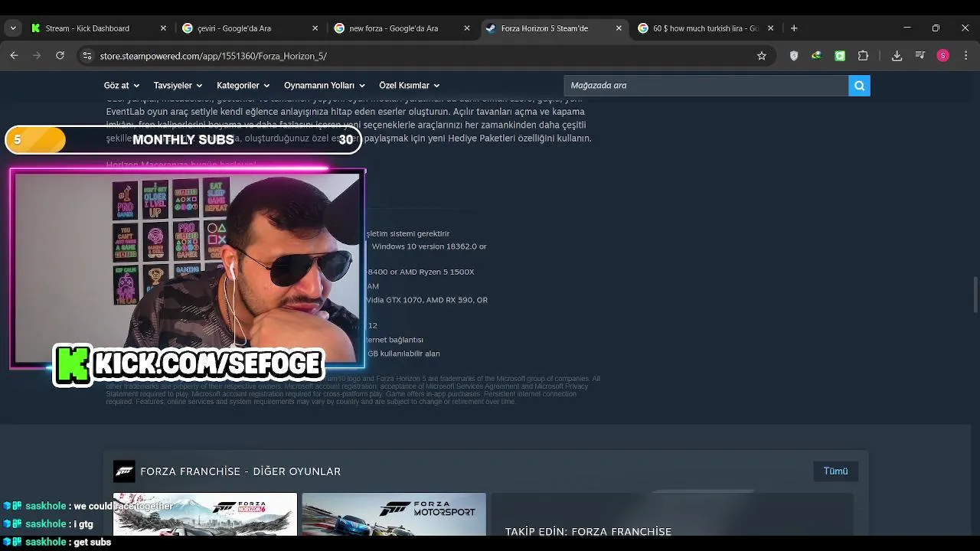Open a new browser tab
The width and height of the screenshot is (980, 551).
pos(794,28)
